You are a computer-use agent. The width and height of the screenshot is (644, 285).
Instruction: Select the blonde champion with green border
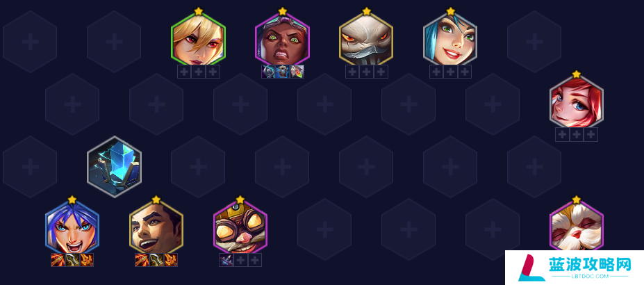(x=199, y=39)
